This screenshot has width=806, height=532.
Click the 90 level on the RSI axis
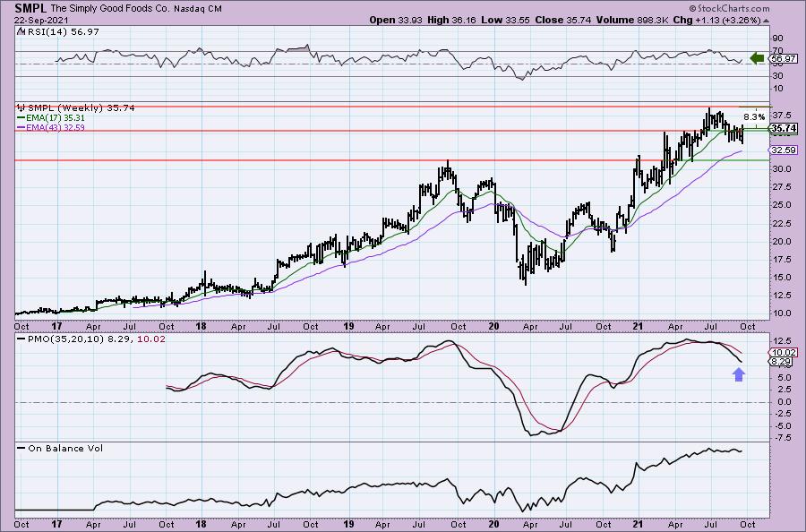point(777,38)
